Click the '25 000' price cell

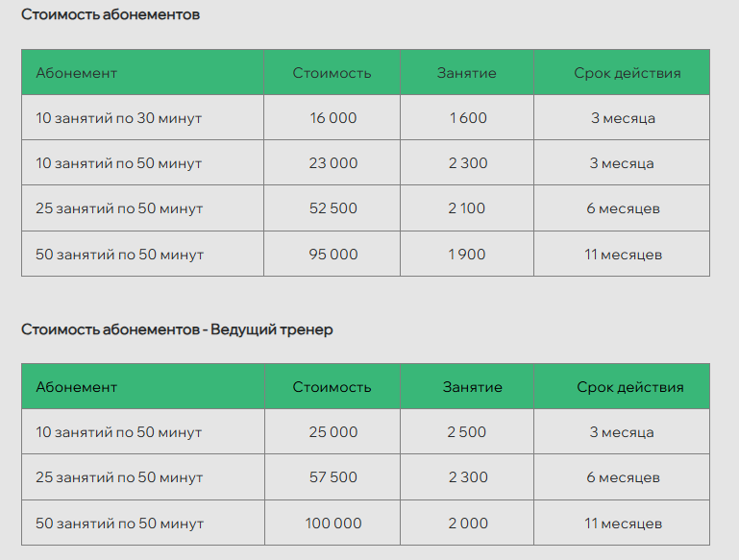[333, 432]
